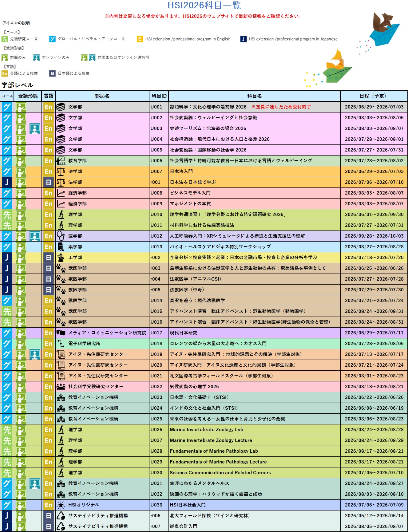Click the 科目名 column header
This screenshot has width=408, height=532.
(x=255, y=96)
